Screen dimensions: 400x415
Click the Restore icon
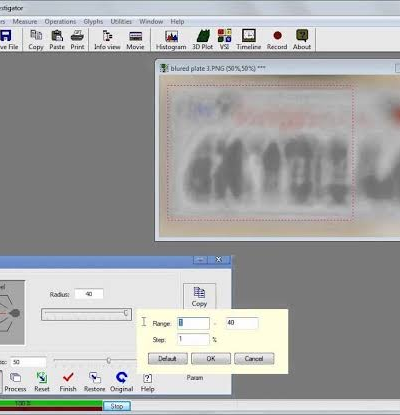(x=95, y=382)
